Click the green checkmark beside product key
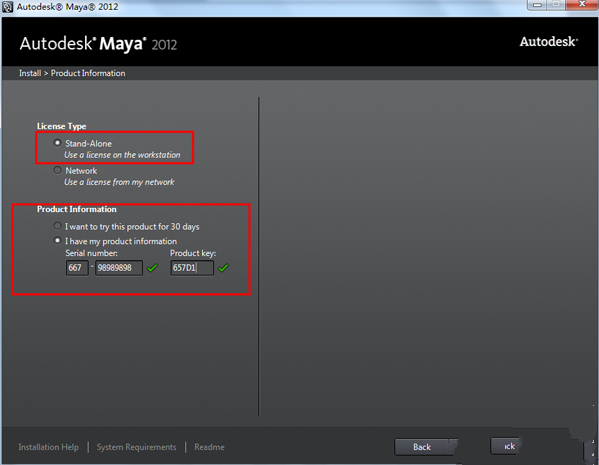 point(223,268)
